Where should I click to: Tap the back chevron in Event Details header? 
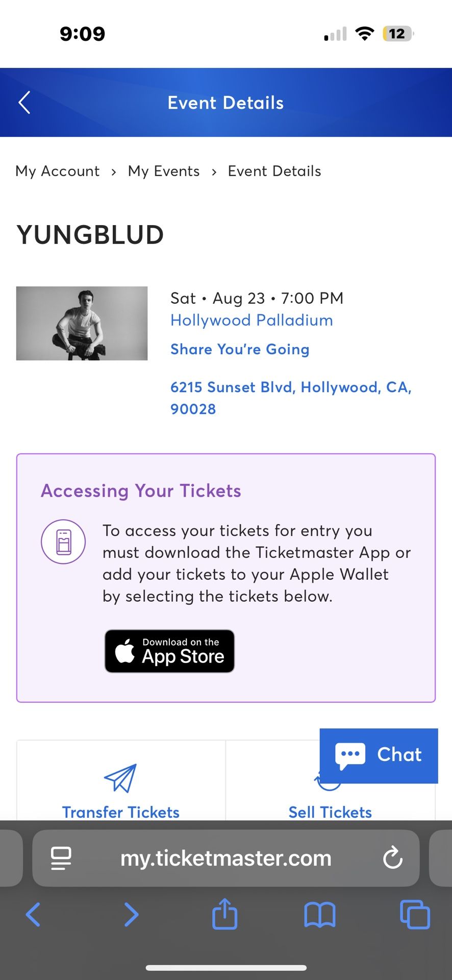[x=24, y=103]
